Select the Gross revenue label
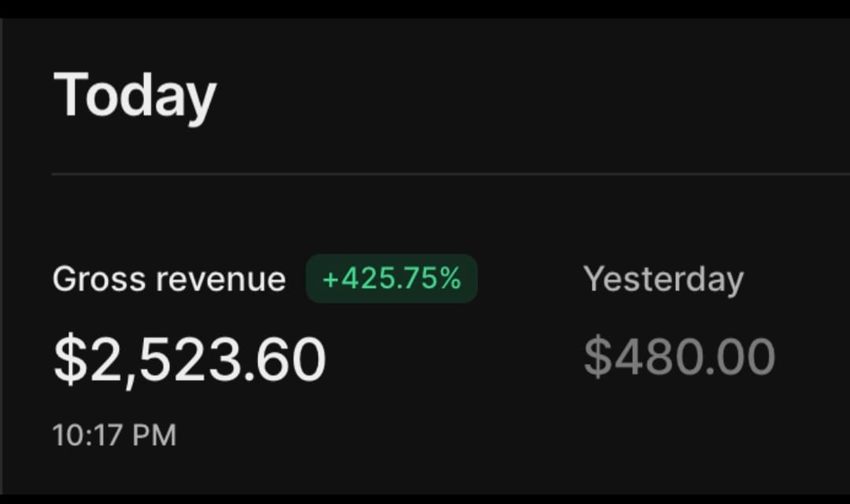Image resolution: width=850 pixels, height=504 pixels. tap(169, 279)
